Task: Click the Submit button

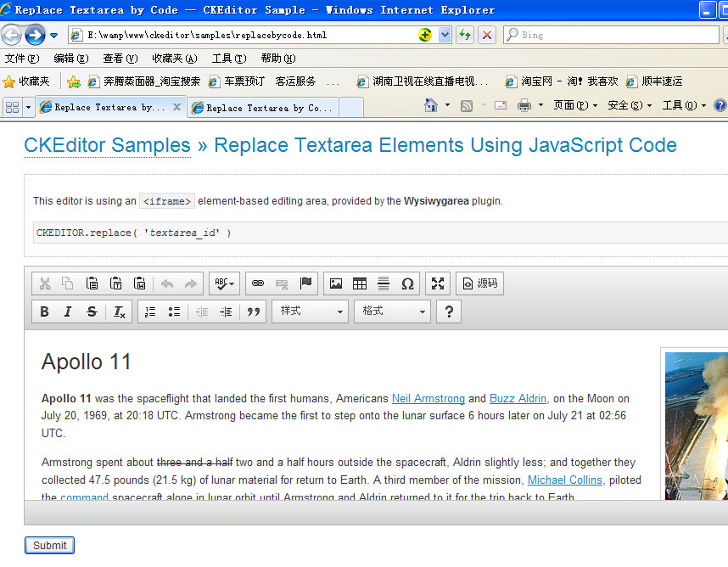Action: pyautogui.click(x=49, y=545)
